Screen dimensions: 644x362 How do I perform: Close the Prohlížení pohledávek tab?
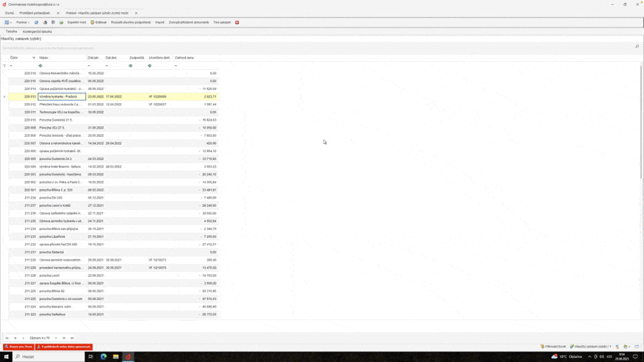58,13
